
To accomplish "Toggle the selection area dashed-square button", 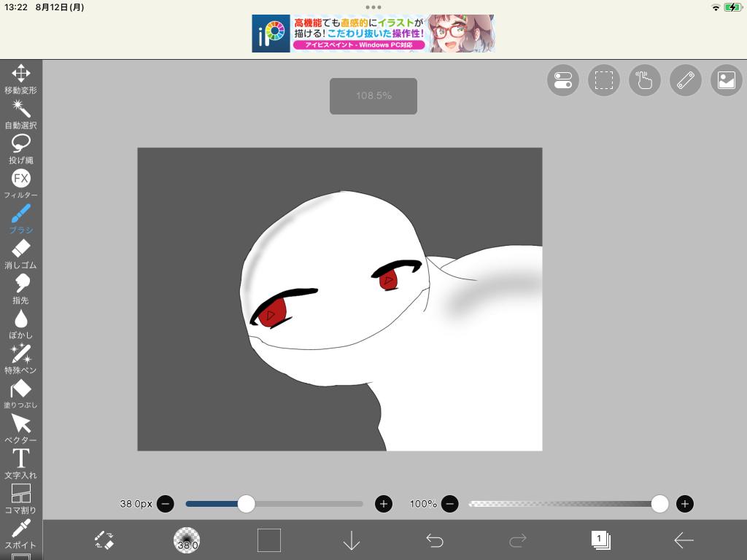I will pos(604,80).
